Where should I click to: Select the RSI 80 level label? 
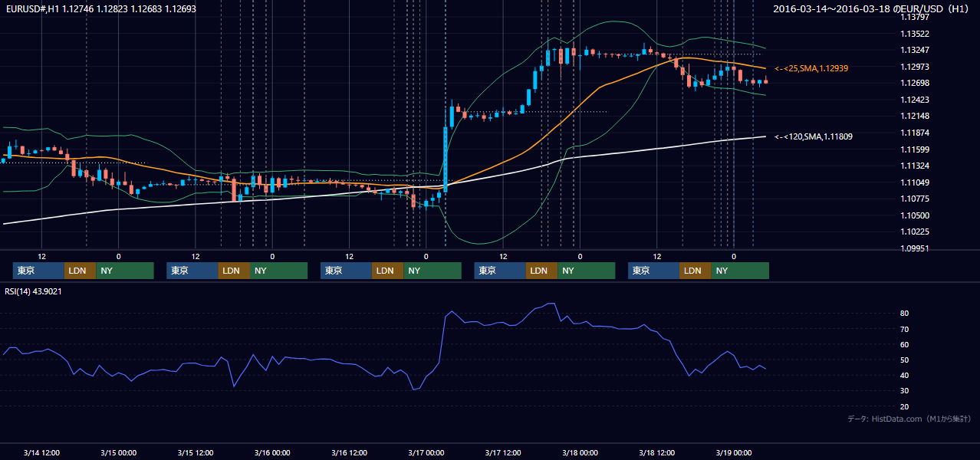tap(905, 314)
